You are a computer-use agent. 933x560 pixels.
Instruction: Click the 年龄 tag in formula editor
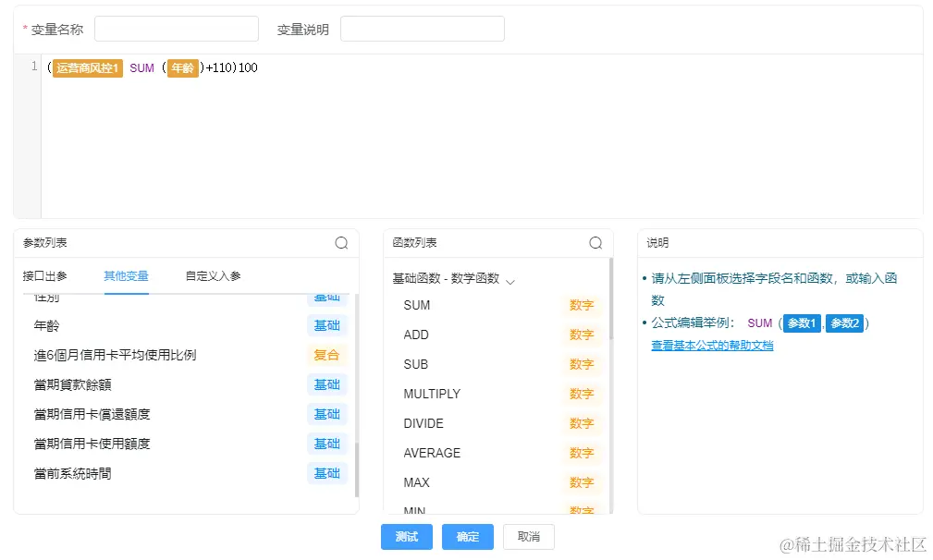click(182, 68)
